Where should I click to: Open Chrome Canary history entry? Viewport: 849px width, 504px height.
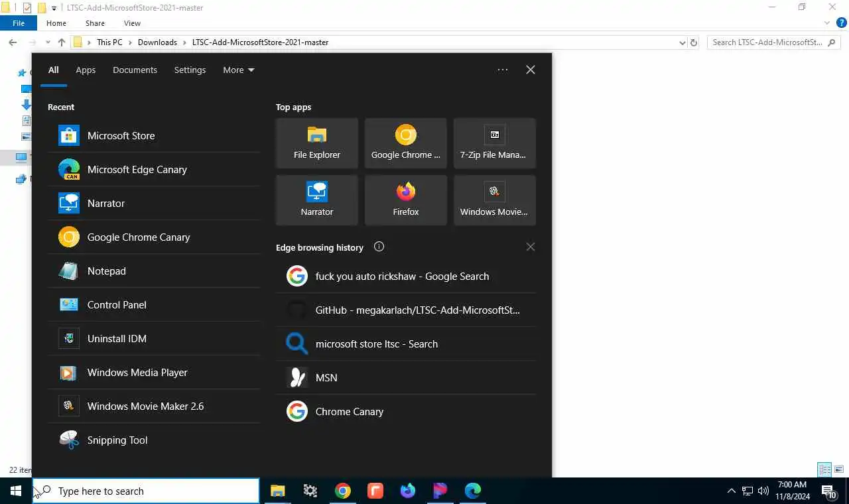406,411
